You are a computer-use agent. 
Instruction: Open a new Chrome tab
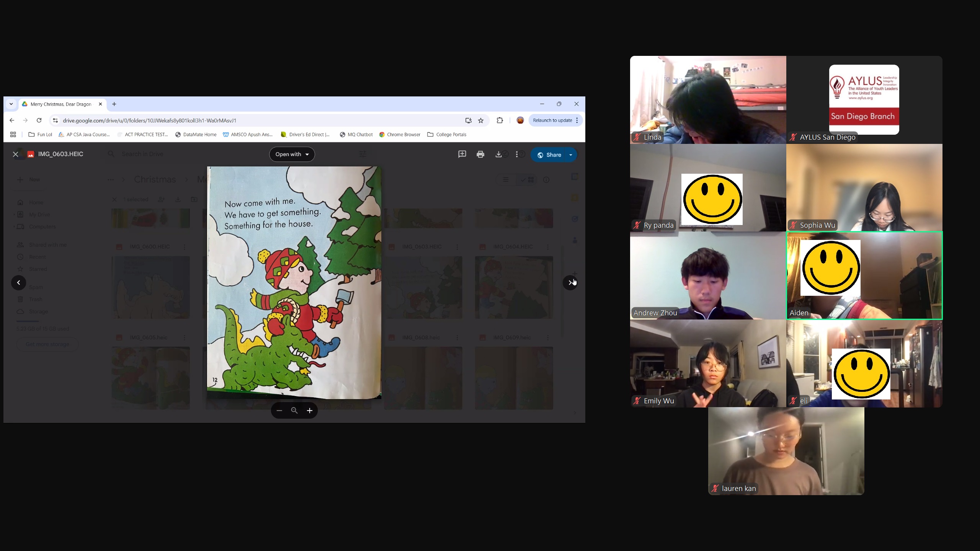[x=114, y=104]
